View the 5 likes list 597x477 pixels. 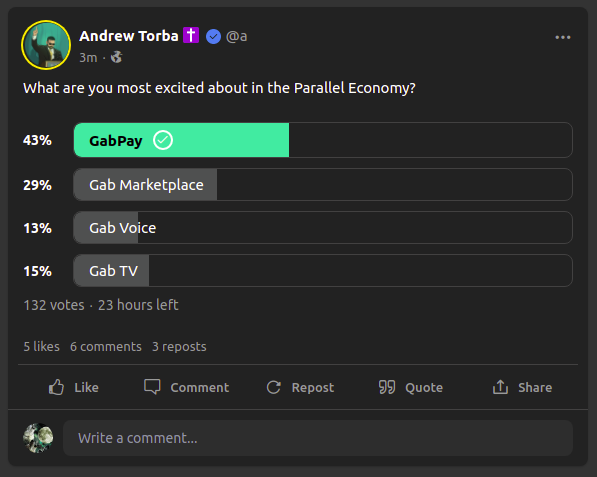(42, 346)
